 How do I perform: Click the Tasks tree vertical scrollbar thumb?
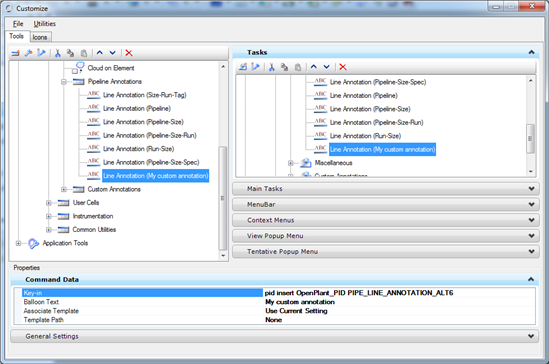pyautogui.click(x=530, y=139)
